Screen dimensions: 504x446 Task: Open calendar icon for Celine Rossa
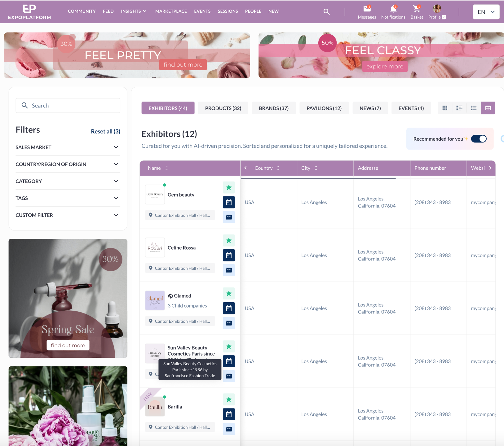coord(229,255)
